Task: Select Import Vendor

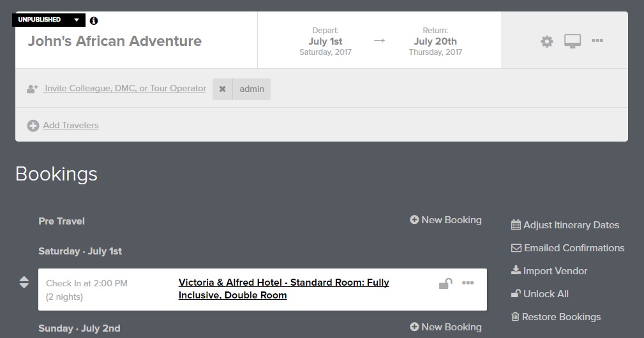Action: [550, 271]
